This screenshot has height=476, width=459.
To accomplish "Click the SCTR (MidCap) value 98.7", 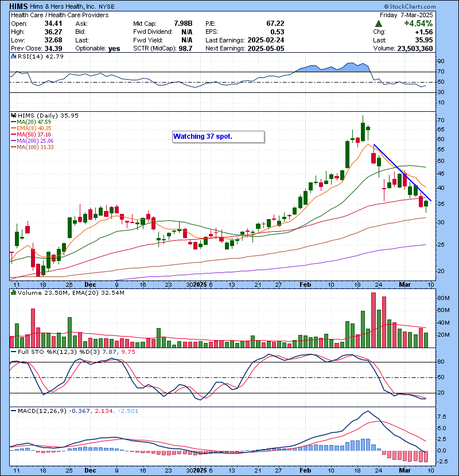I will pyautogui.click(x=185, y=48).
